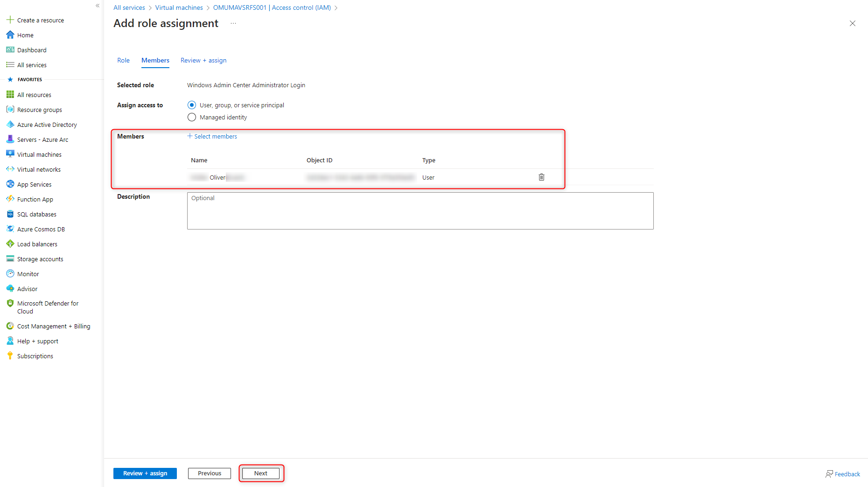Open the Virtual networks icon
This screenshot has width=868, height=487.
(x=10, y=169)
